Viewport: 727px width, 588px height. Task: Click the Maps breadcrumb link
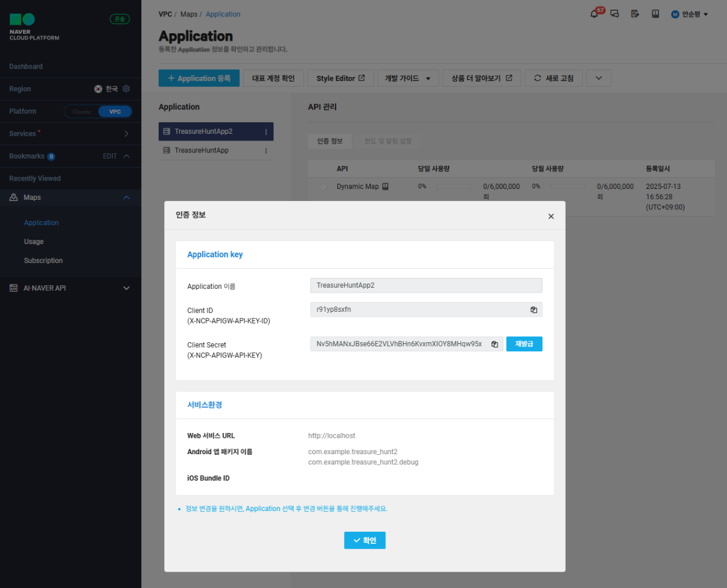point(188,14)
